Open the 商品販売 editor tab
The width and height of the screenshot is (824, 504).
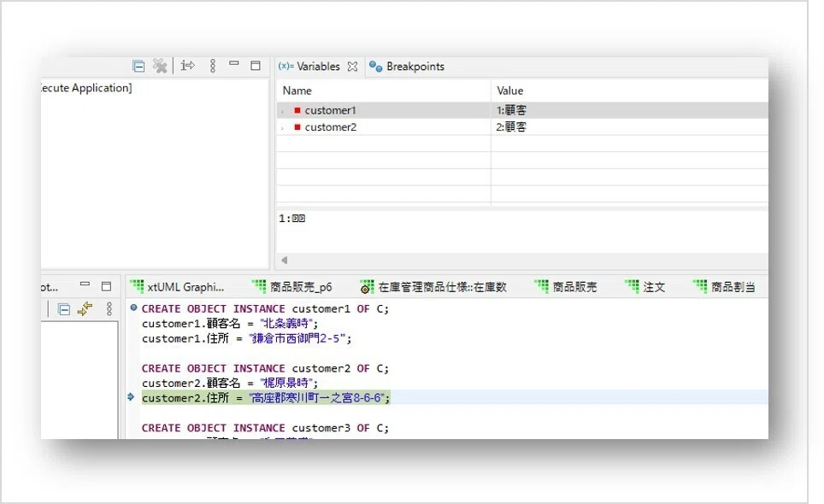(x=566, y=287)
